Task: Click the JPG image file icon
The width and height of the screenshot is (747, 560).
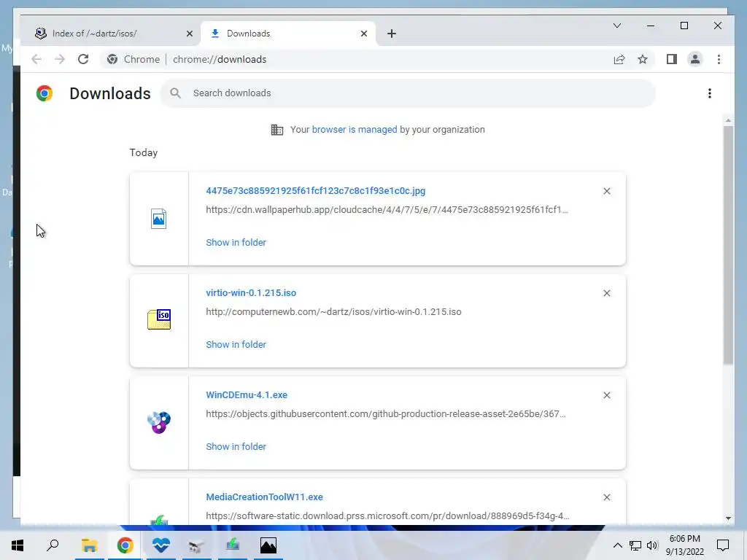Action: coord(158,219)
